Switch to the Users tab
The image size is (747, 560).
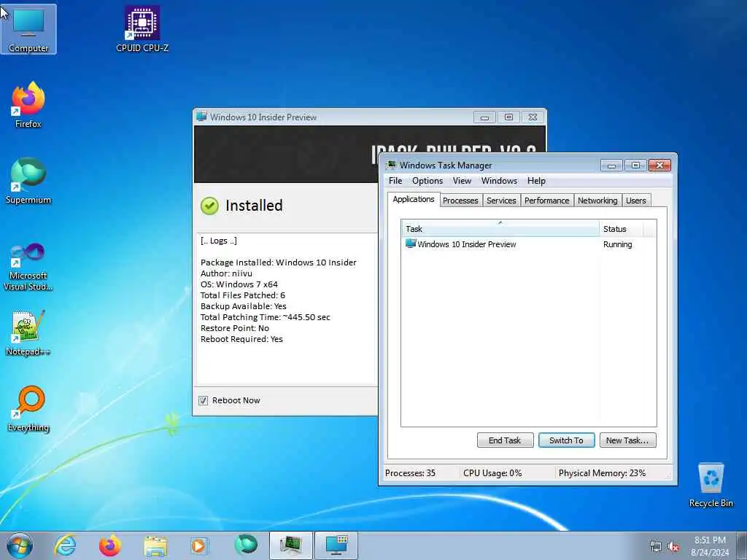636,201
